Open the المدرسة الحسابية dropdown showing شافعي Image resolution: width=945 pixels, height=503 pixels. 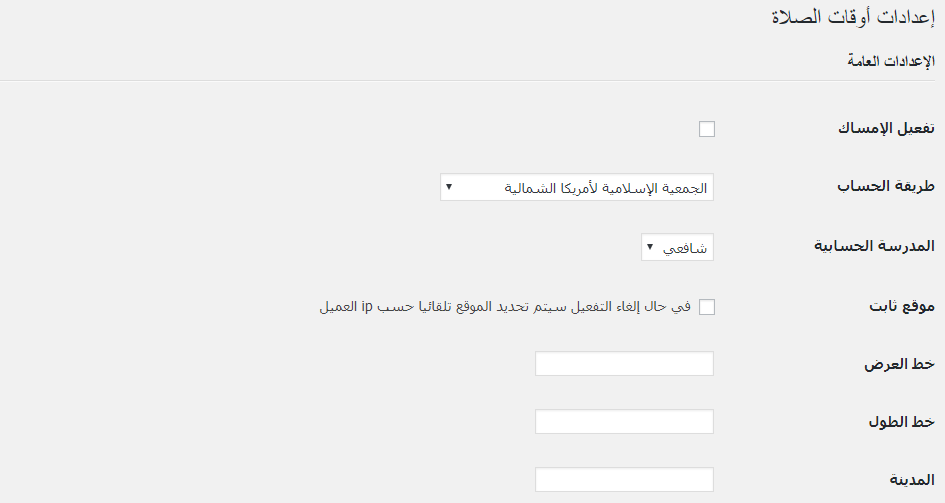677,247
